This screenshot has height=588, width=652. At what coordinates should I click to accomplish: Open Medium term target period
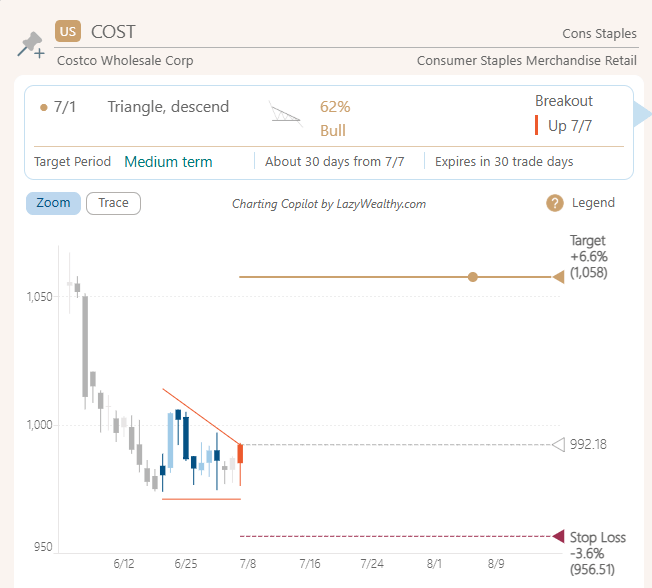pos(168,161)
